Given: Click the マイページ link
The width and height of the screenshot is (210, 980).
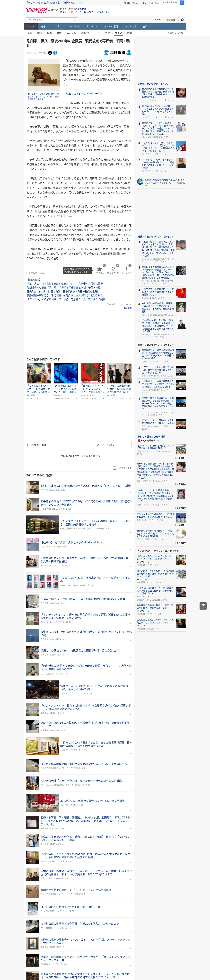Looking at the screenshot, I should tap(157, 19).
